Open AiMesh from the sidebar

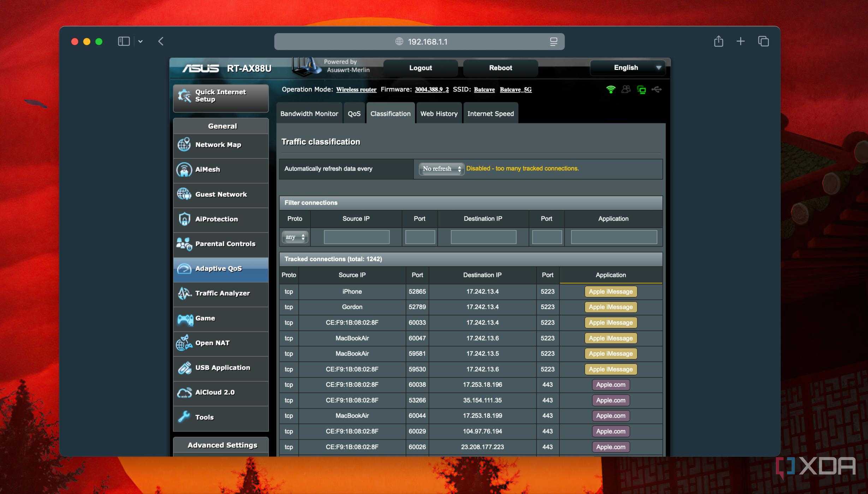221,170
